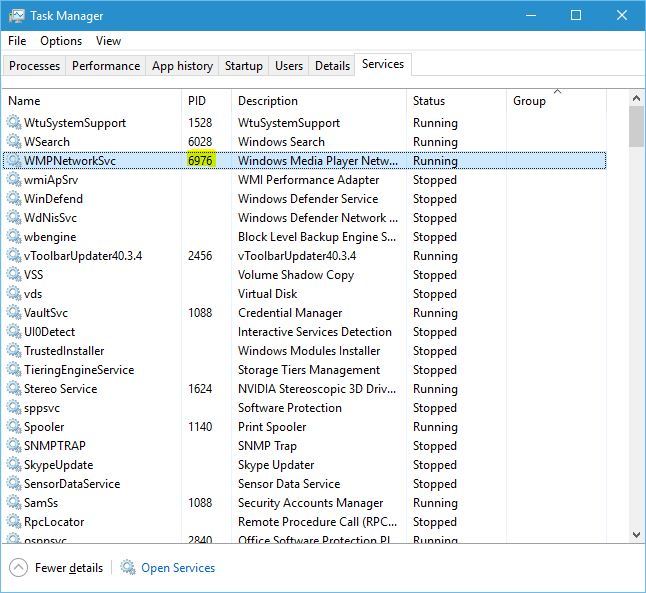
Task: Open Services link at the bottom
Action: pos(178,568)
